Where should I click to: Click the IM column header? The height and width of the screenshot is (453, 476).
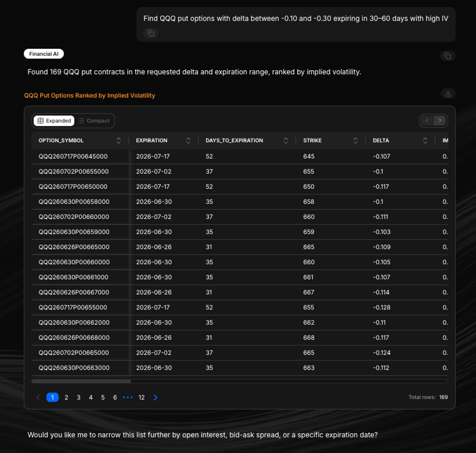point(445,140)
